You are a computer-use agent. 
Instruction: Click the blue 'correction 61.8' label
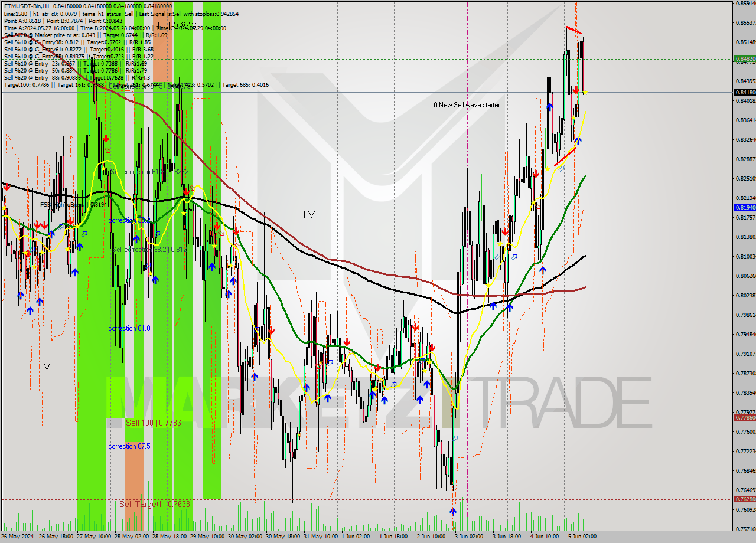(129, 328)
